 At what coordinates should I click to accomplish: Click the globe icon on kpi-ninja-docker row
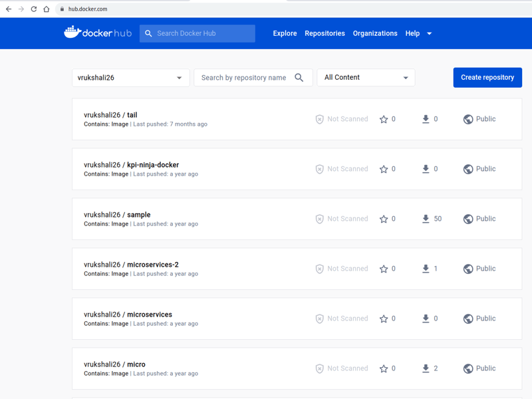coord(468,169)
